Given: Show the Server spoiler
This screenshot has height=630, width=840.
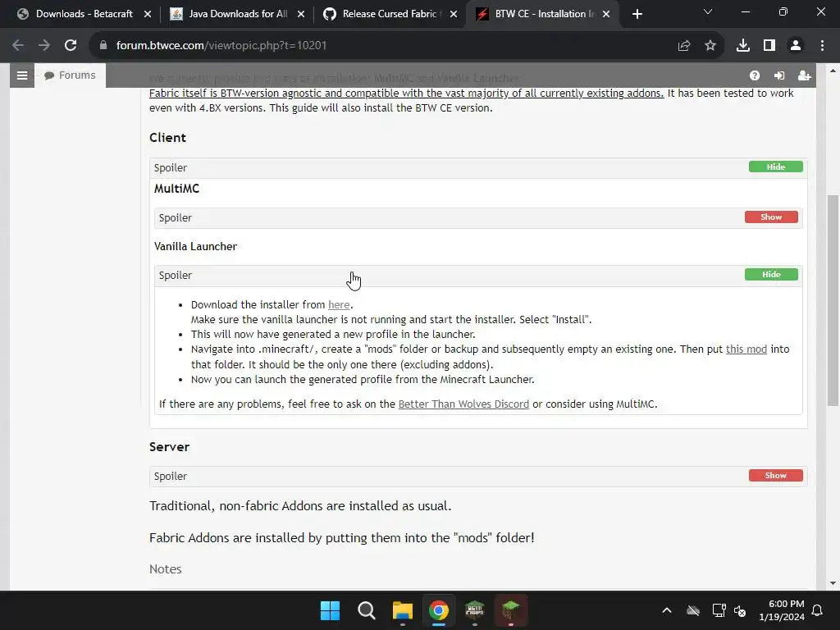Looking at the screenshot, I should coord(776,475).
